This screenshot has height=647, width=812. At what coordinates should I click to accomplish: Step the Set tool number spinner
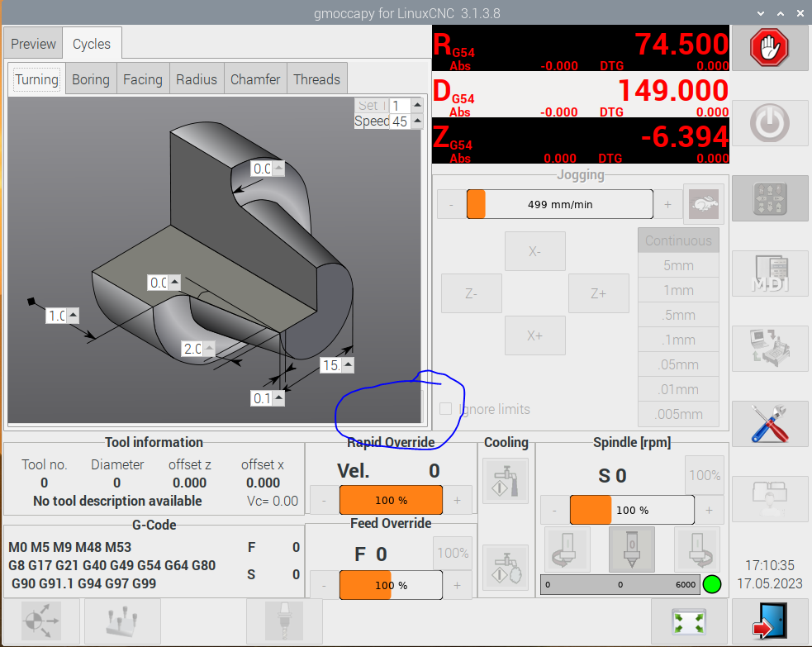[417, 106]
